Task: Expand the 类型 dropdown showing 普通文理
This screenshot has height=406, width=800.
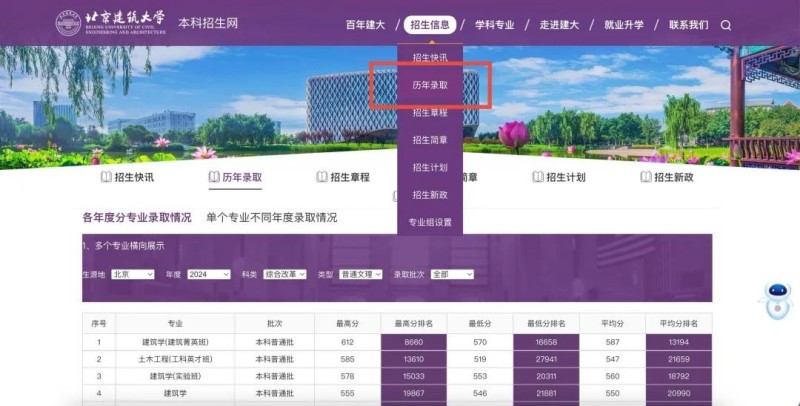Action: [361, 274]
